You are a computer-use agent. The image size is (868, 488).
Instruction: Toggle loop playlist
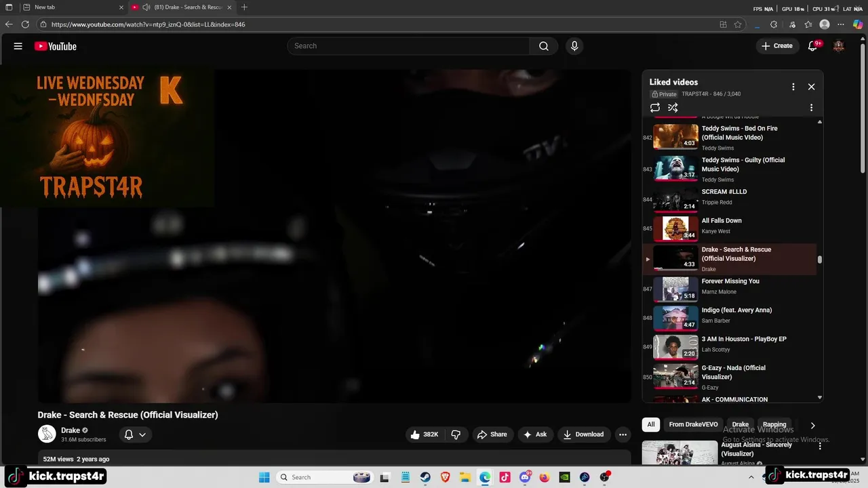tap(654, 108)
